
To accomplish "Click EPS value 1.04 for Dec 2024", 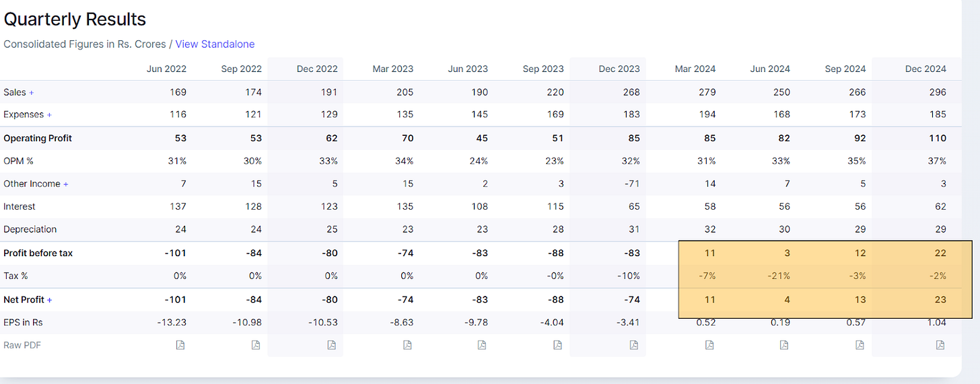I will (x=937, y=322).
